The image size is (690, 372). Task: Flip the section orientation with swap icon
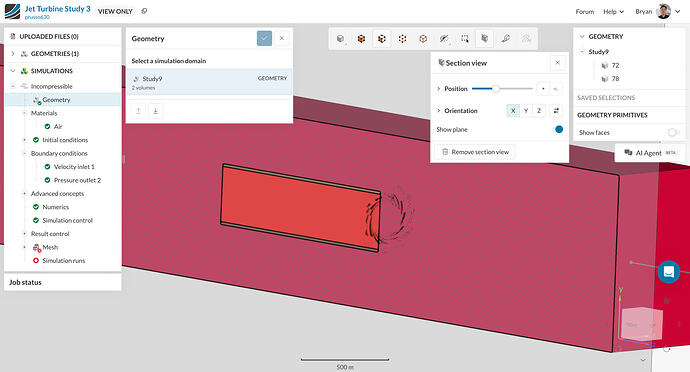coord(556,110)
